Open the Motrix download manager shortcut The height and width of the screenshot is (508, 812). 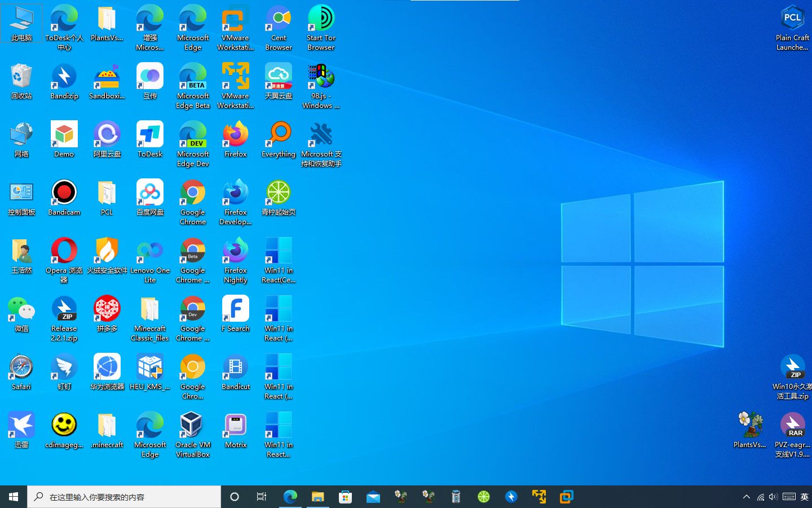(236, 431)
